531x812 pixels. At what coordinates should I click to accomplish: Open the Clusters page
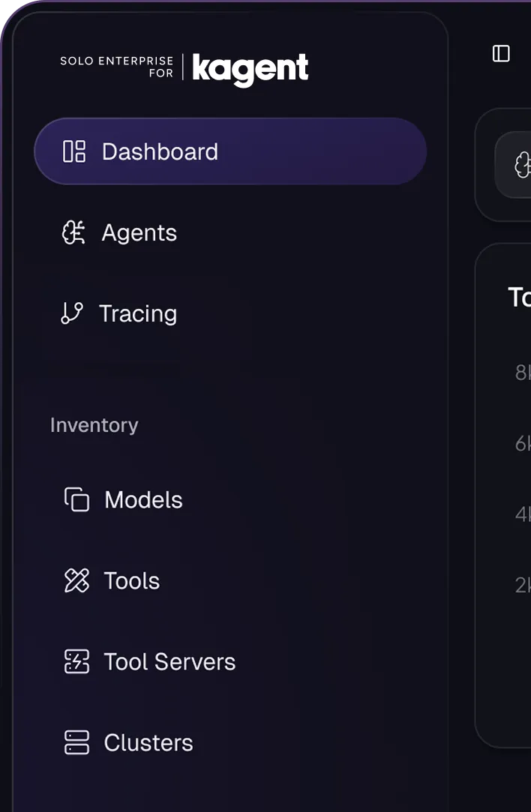[x=147, y=742]
